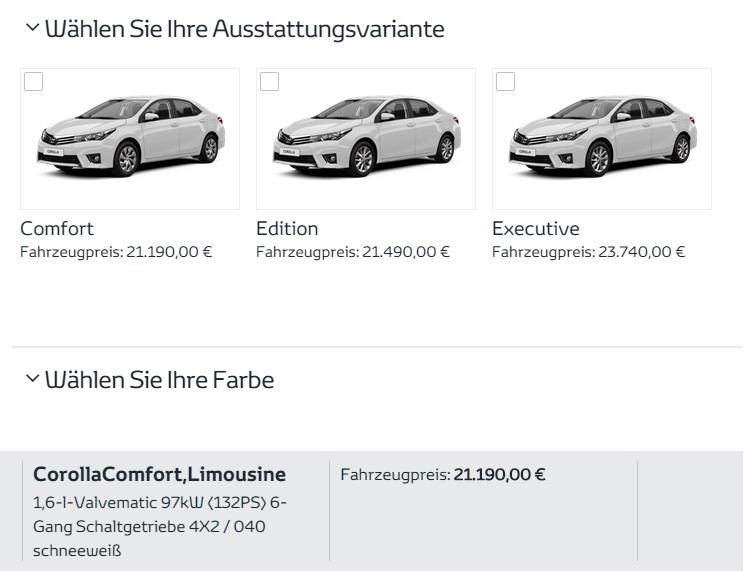Viewport: 756px width, 571px height.
Task: Click the 'Wählen Sie Ihre Farbe' heading text
Action: point(160,380)
